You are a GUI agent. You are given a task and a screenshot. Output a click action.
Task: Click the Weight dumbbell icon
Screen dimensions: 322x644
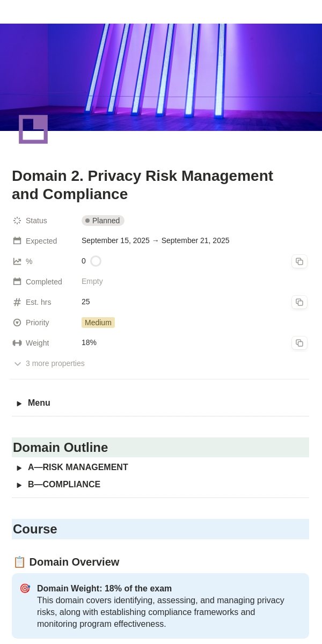pos(17,343)
